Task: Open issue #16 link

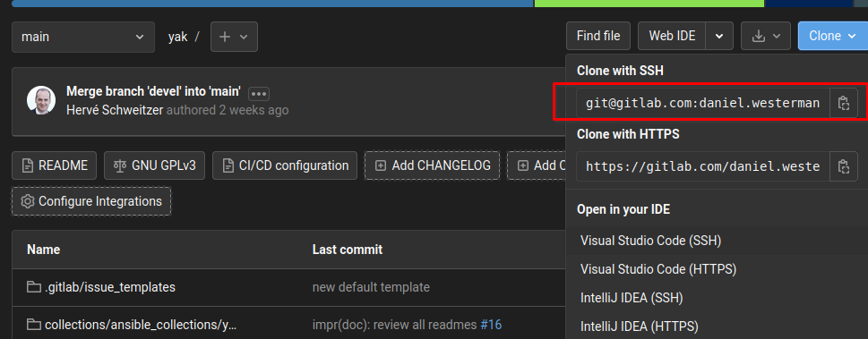Action: (491, 325)
